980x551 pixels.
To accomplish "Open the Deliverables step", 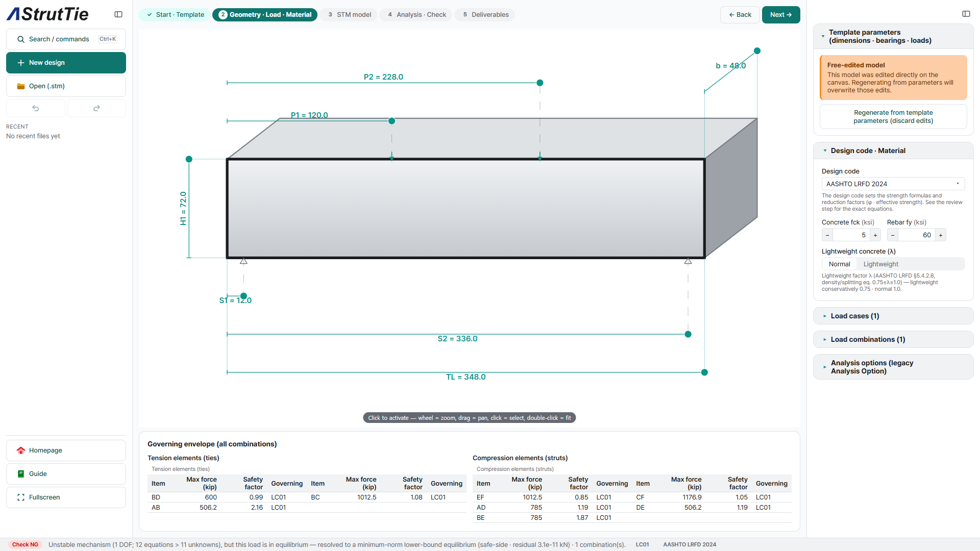I will coord(485,15).
